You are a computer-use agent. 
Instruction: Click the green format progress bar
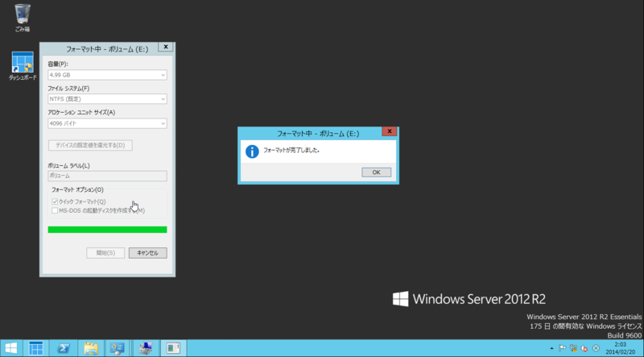(107, 230)
